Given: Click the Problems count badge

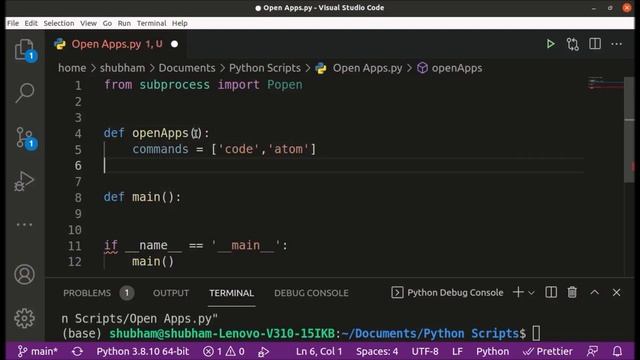Looking at the screenshot, I should click(127, 293).
